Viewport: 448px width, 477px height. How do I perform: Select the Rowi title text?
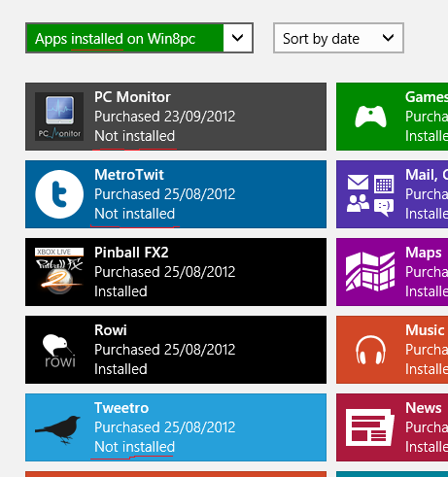pyautogui.click(x=111, y=330)
